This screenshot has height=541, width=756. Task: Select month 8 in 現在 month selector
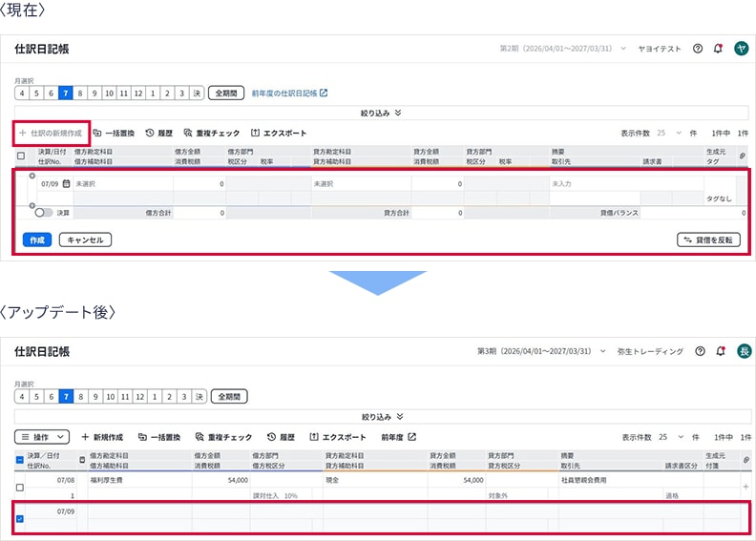80,93
